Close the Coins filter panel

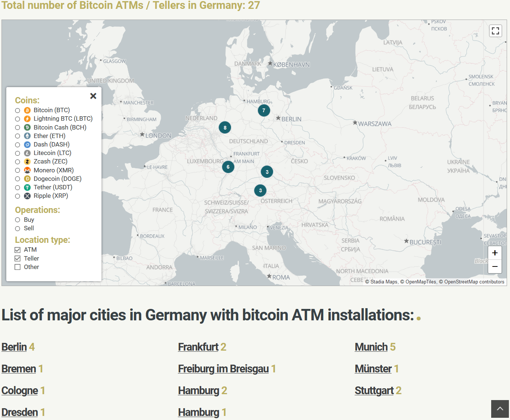coord(93,96)
